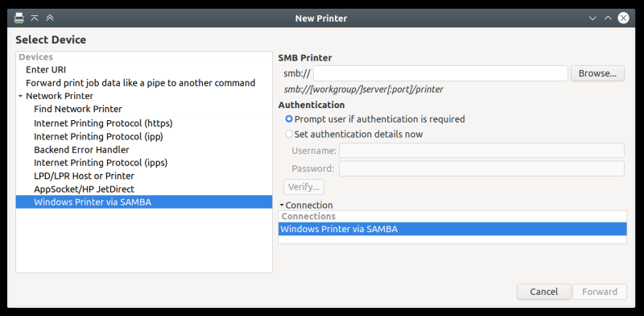Click the Connections column header
This screenshot has width=644, height=316.
point(452,216)
